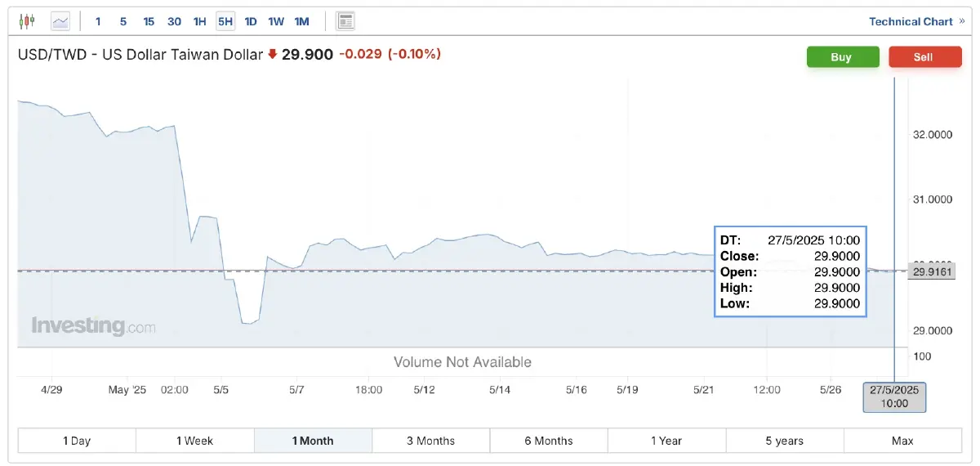Show the 1 Day range tab

coord(77,441)
